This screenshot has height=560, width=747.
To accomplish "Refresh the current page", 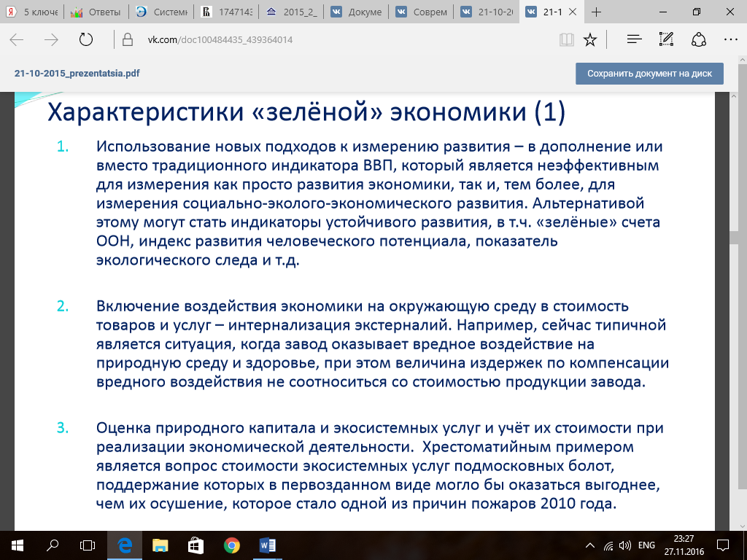I will click(x=86, y=40).
